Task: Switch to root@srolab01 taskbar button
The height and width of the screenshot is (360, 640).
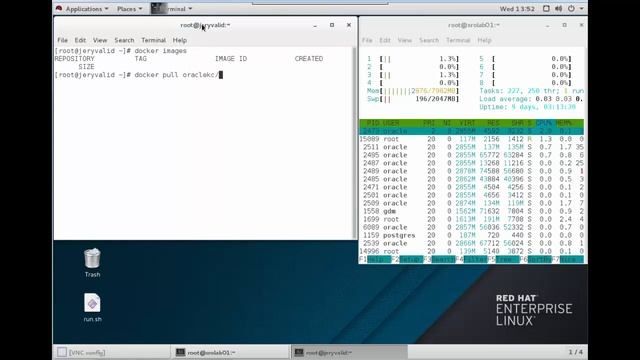Action: point(230,352)
